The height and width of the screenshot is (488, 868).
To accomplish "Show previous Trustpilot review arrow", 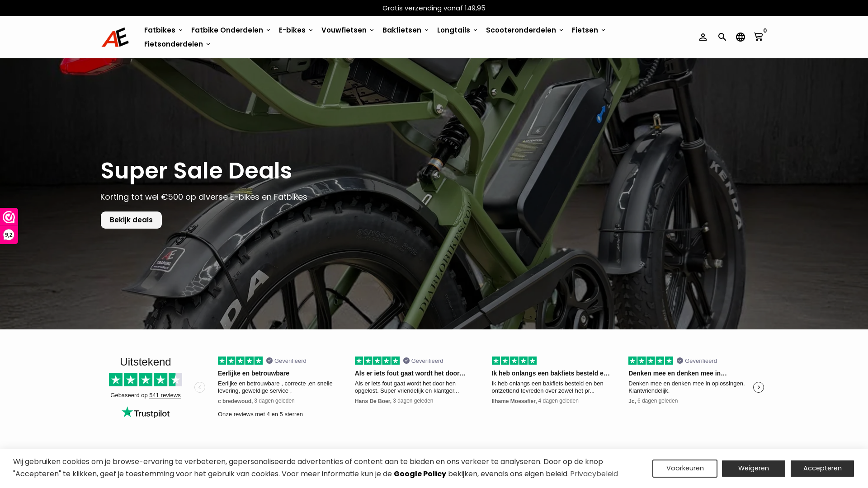I will pyautogui.click(x=200, y=387).
